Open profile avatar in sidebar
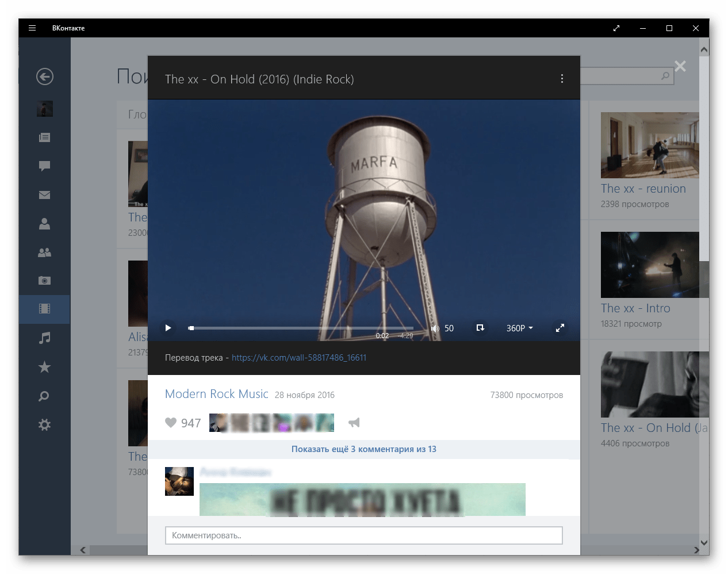Viewport: 728px width, 574px height. 45,109
